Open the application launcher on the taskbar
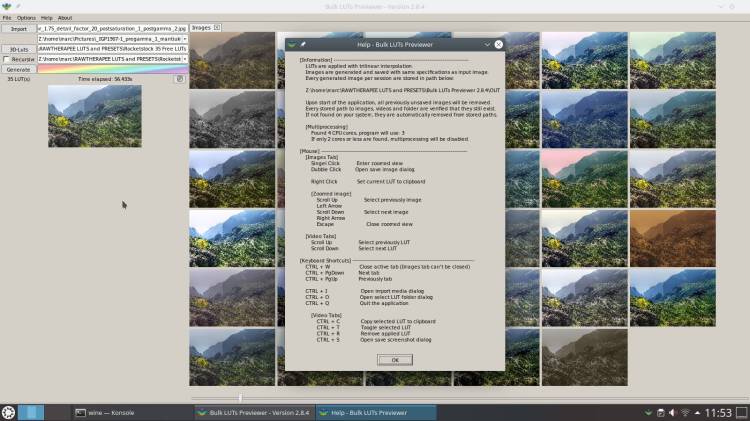Screen dimensions: 750x421 click(8, 412)
